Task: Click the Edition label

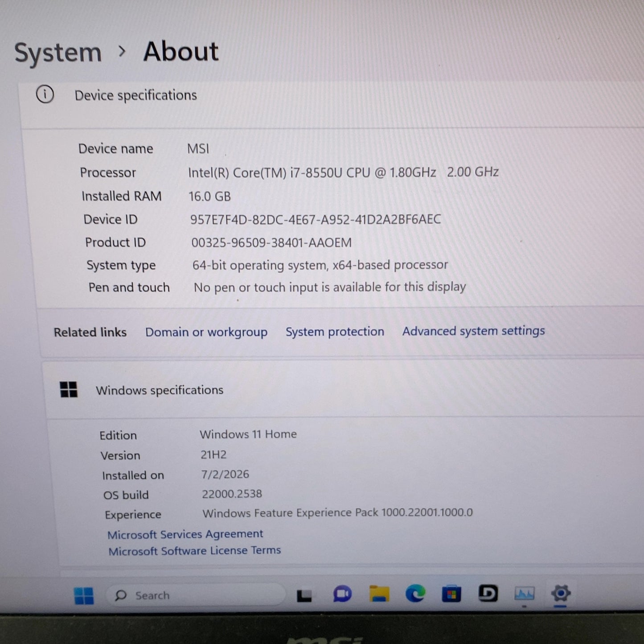Action: [x=118, y=435]
